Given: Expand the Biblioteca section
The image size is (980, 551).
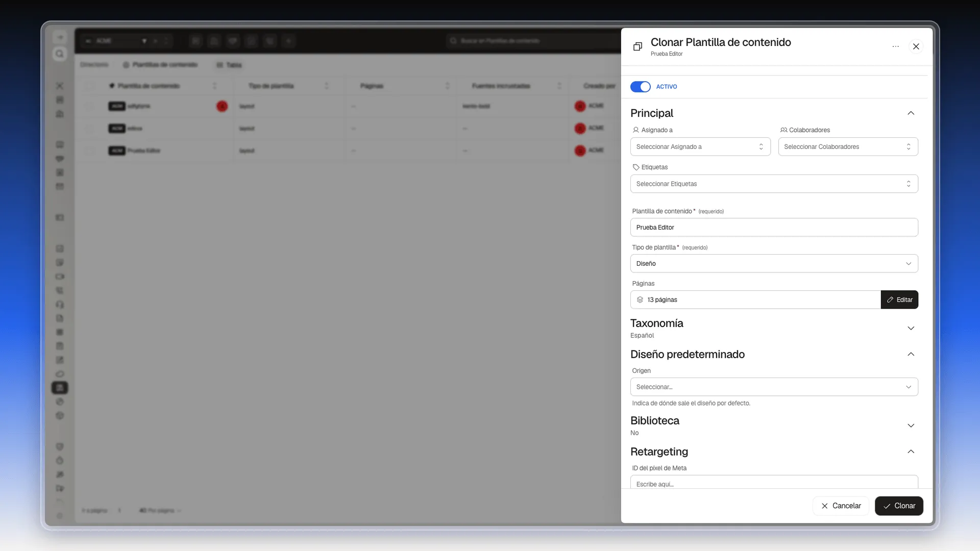Looking at the screenshot, I should [x=911, y=426].
